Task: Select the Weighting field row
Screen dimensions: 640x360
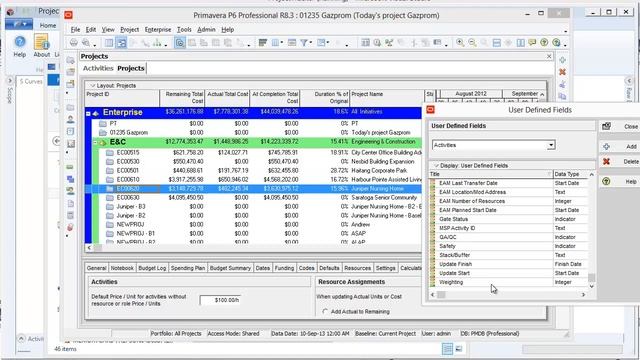Action: point(509,282)
